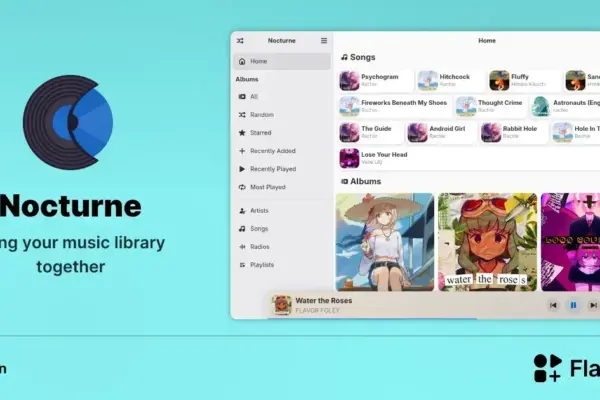Click the plus icon beside Recently Added
This screenshot has height=400, width=600.
pyautogui.click(x=242, y=151)
